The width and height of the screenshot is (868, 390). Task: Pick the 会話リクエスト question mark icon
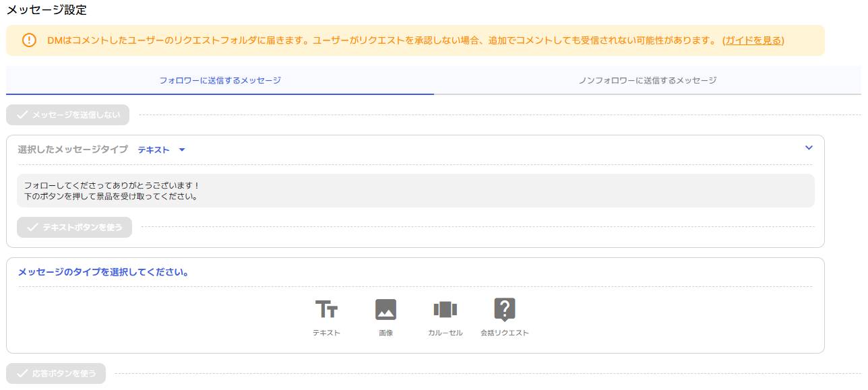504,309
